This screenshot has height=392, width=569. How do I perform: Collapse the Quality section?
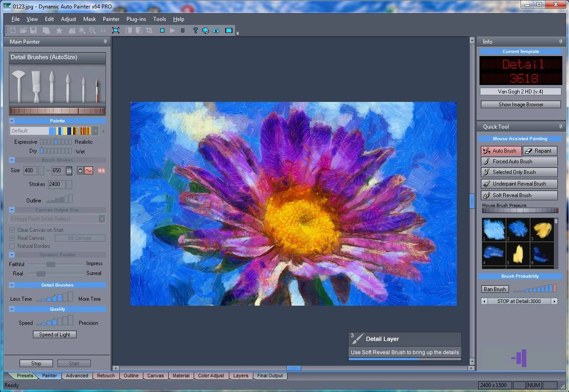[12, 309]
